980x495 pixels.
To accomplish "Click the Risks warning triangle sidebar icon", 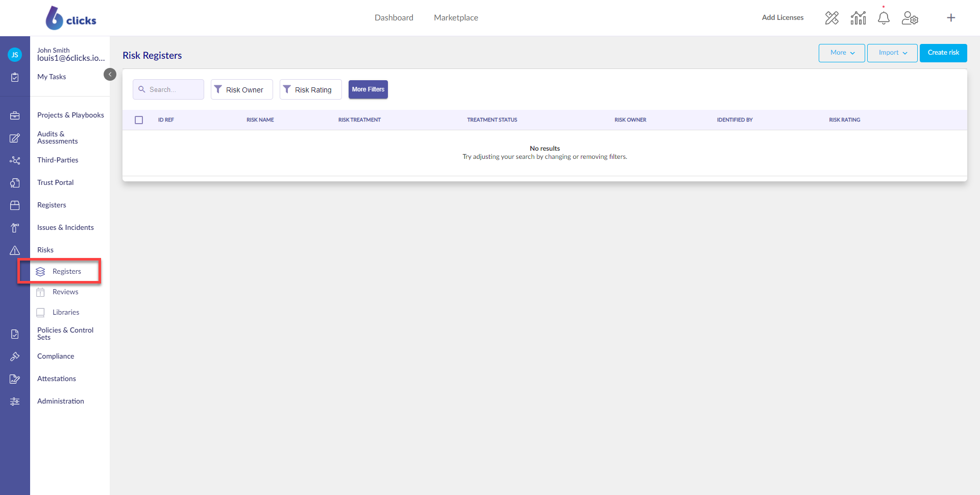I will (15, 250).
